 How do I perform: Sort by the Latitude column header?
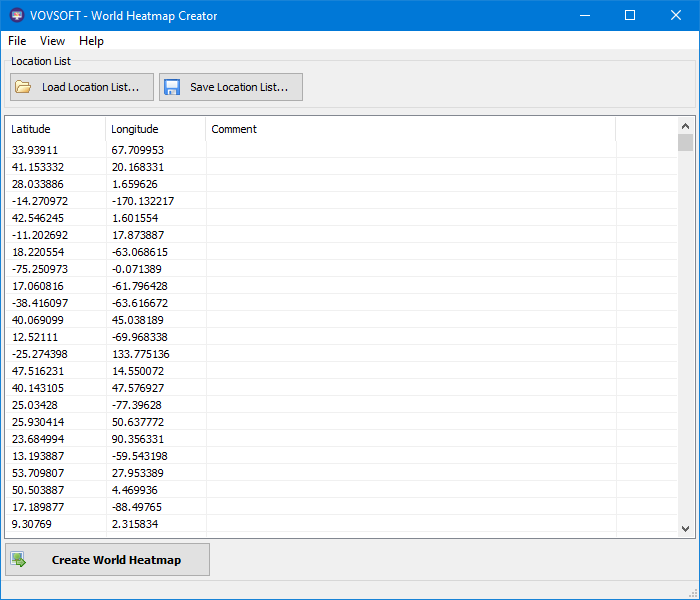click(x=55, y=129)
